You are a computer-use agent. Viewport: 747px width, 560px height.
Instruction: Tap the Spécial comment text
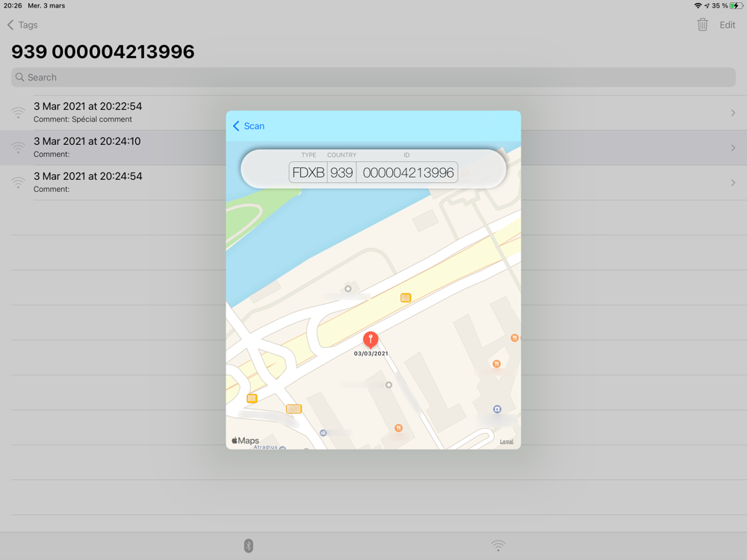click(x=102, y=119)
